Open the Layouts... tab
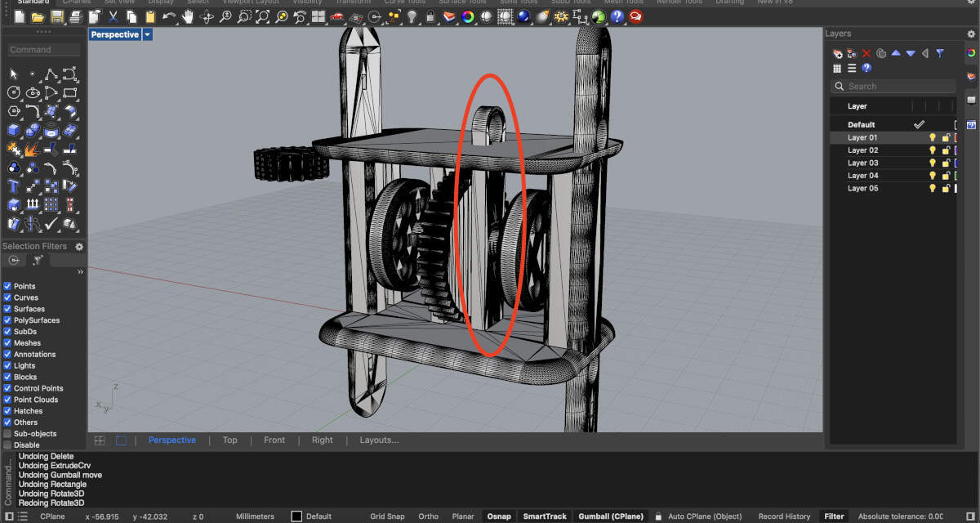The height and width of the screenshot is (523, 980). 379,440
